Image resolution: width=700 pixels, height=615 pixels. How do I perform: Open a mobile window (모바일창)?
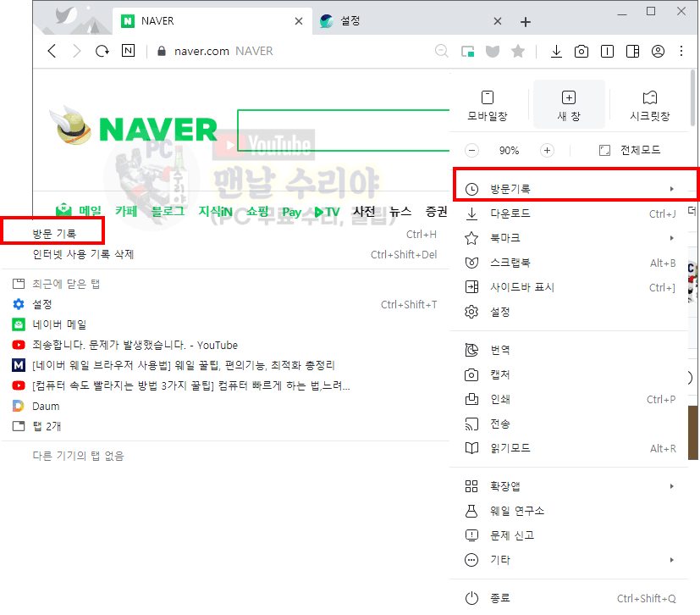click(x=487, y=105)
